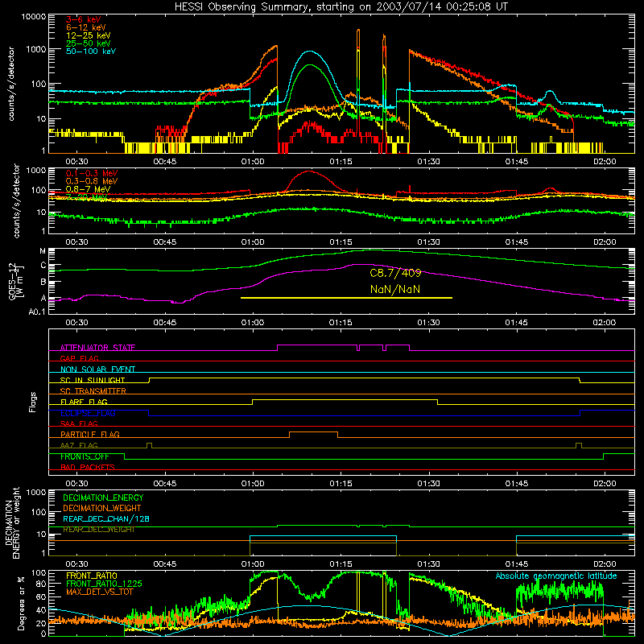Select the DECIMATION_WEIGHT legend label
This screenshot has width=644, height=644.
tap(102, 508)
